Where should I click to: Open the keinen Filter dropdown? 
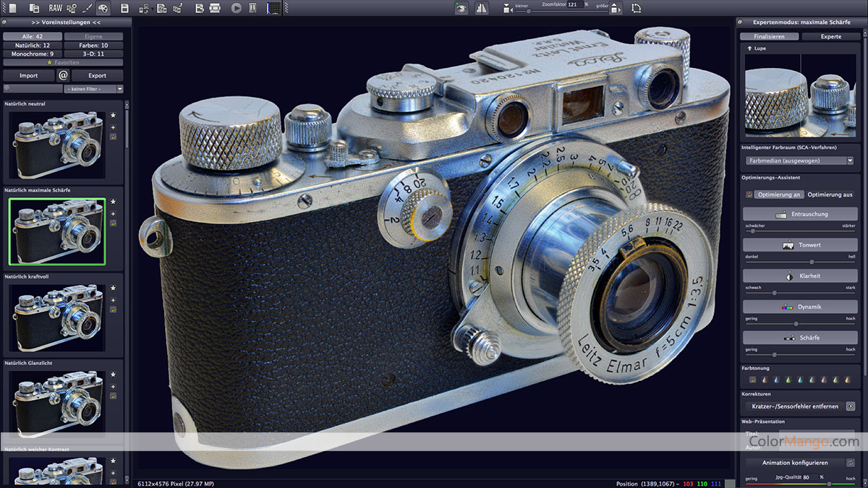93,89
